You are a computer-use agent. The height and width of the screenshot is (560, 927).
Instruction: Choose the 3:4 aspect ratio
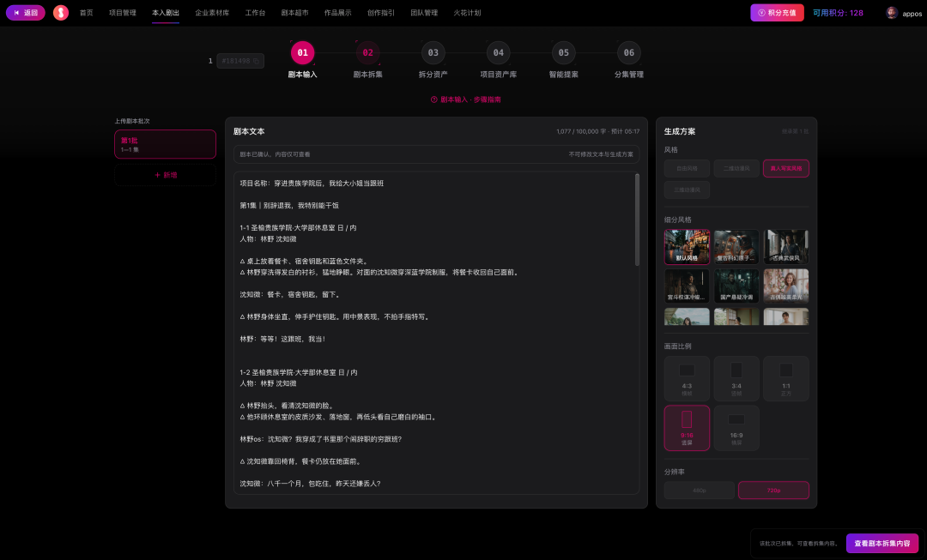(736, 379)
